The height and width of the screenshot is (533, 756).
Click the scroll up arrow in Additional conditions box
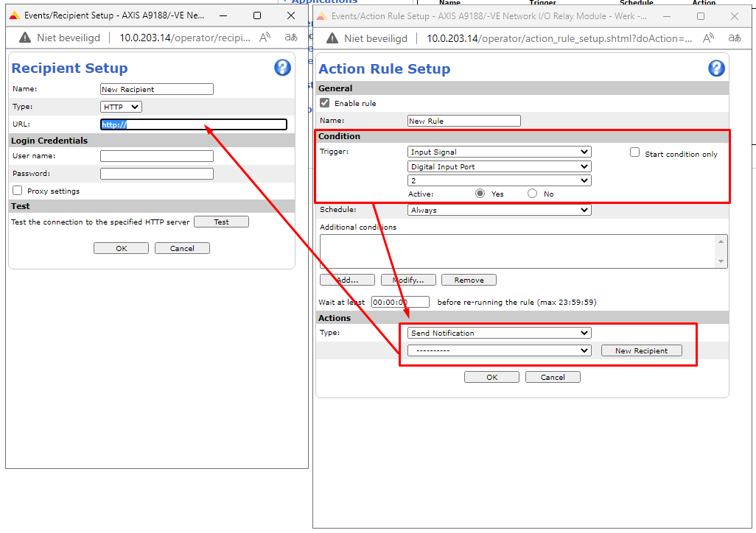pyautogui.click(x=721, y=241)
